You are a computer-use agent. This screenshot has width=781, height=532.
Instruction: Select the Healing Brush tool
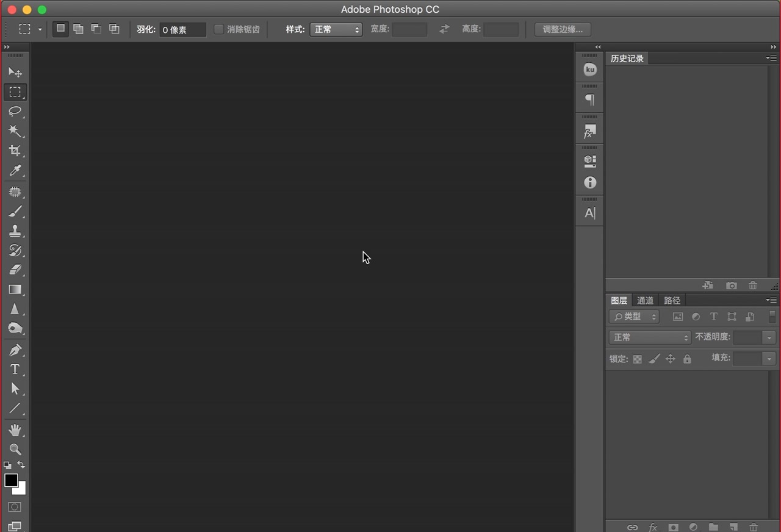click(x=15, y=192)
